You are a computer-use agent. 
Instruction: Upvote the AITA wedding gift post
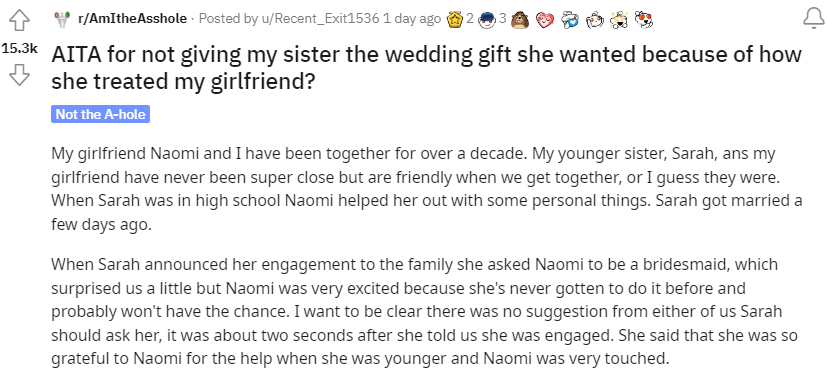[x=20, y=20]
